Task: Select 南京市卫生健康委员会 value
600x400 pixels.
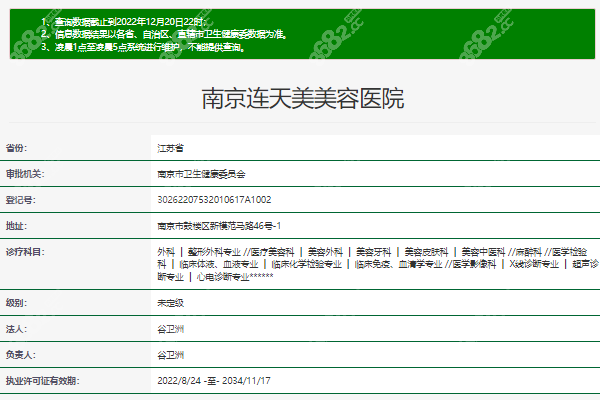Action: (x=201, y=174)
